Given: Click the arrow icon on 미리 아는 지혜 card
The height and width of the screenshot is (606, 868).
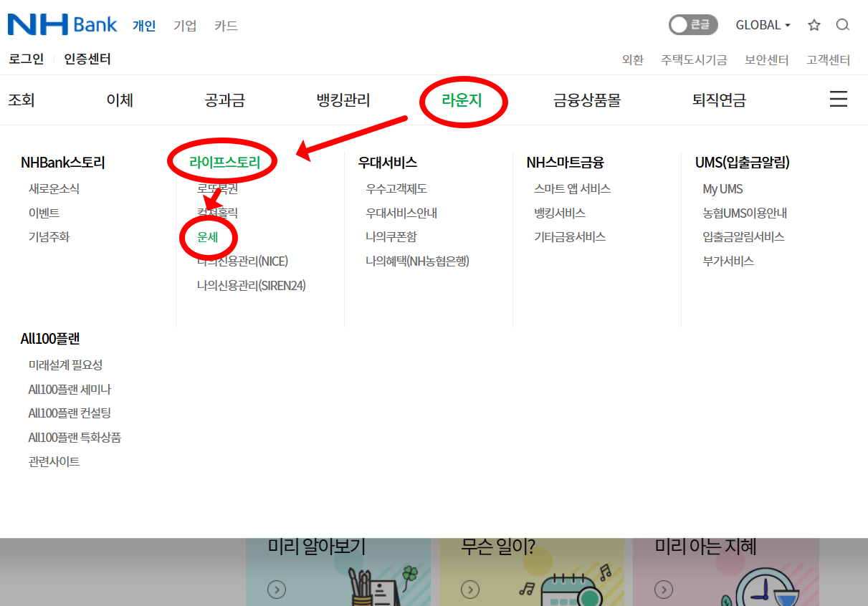Looking at the screenshot, I should 664,590.
